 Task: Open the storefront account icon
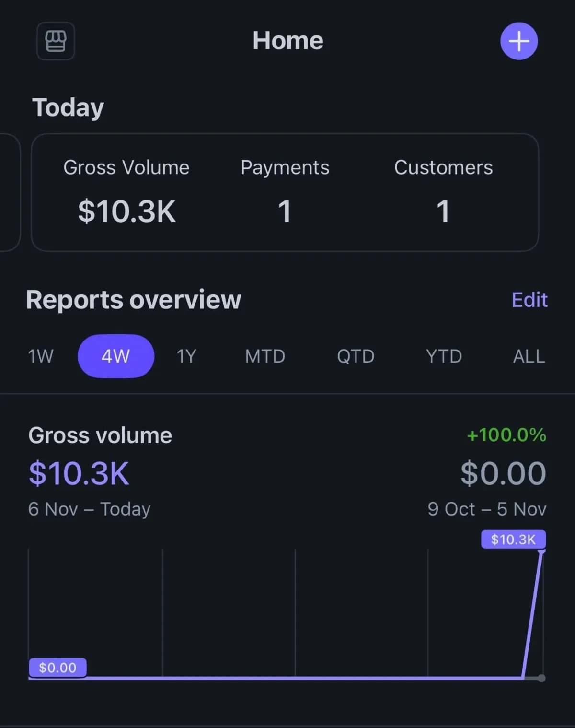[x=56, y=41]
